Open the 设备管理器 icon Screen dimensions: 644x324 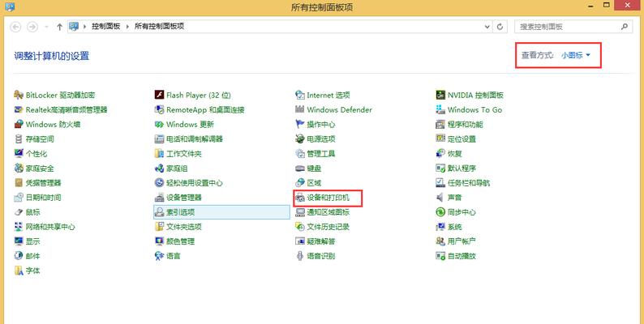(x=159, y=198)
